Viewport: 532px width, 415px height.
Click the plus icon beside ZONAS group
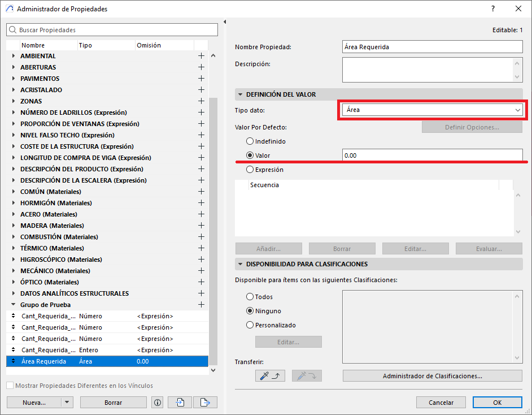pos(200,101)
